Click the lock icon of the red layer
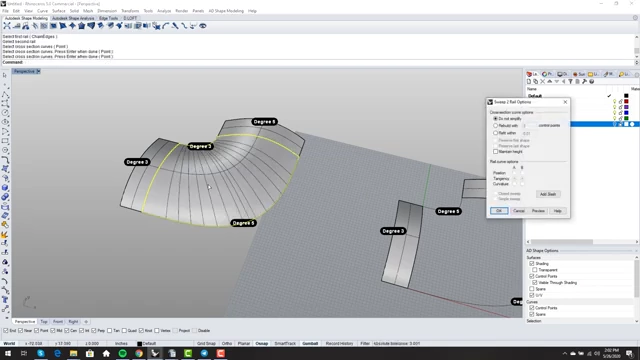 click(x=620, y=101)
